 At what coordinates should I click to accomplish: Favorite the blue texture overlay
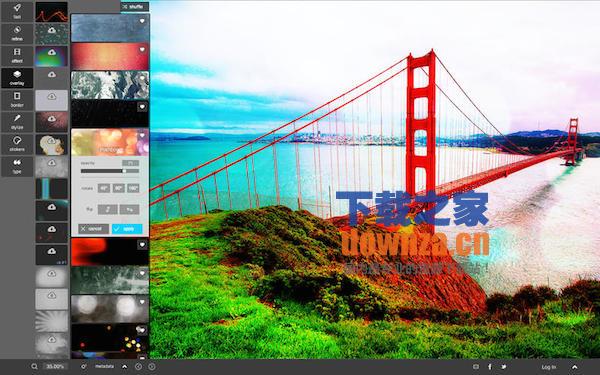[142, 21]
